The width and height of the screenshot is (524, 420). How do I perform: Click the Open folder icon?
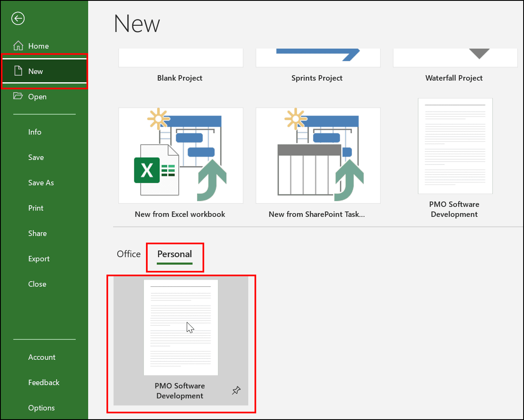[18, 96]
